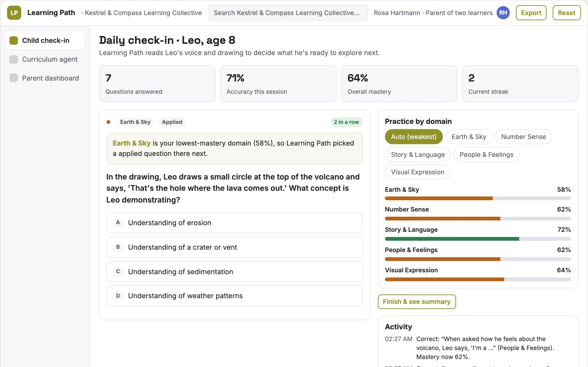Click the Reset button
Image resolution: width=588 pixels, height=367 pixels.
(x=566, y=13)
